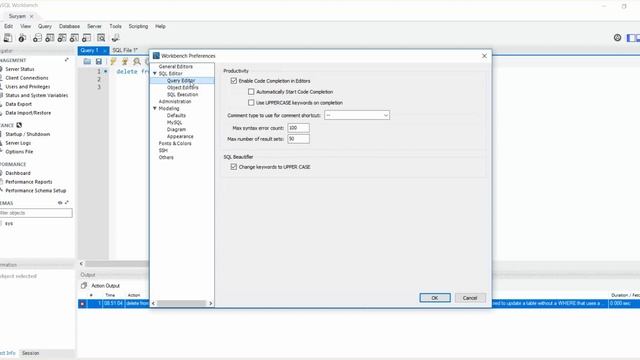Image resolution: width=640 pixels, height=360 pixels.
Task: Open the Query menu
Action: 45,26
